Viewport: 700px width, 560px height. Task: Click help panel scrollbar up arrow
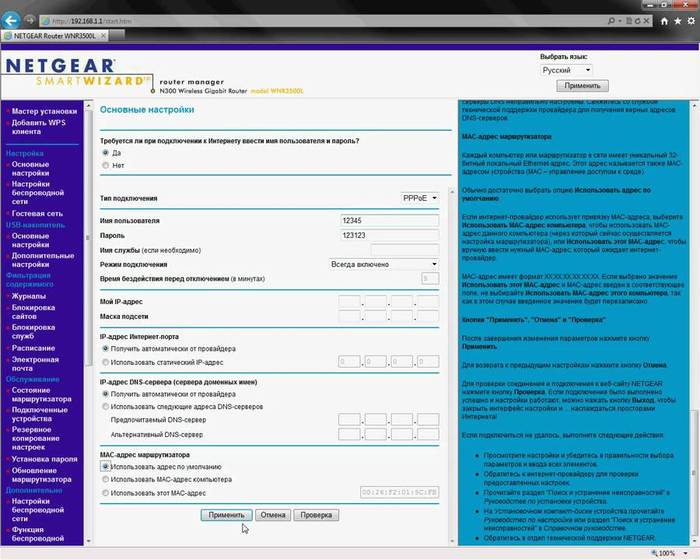point(694,106)
